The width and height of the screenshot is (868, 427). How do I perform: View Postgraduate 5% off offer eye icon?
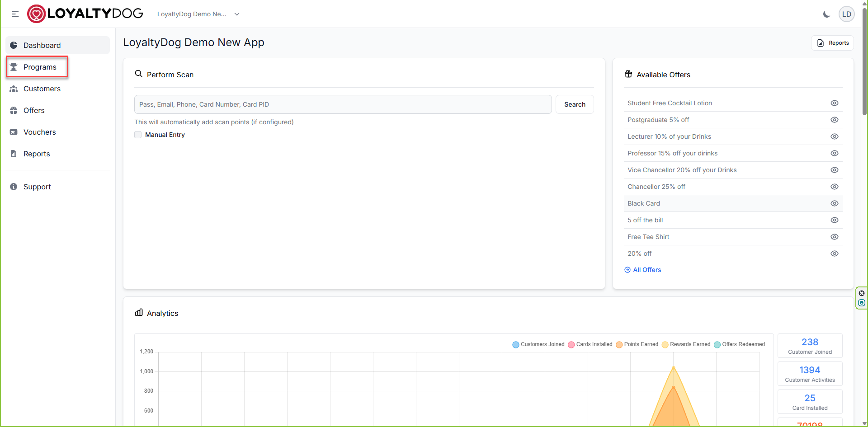pos(835,120)
